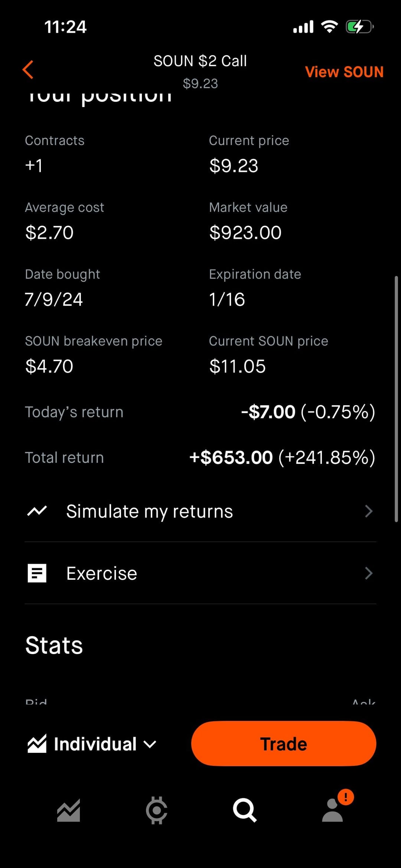This screenshot has height=868, width=401.
Task: Tap the Simulate my returns chart icon
Action: click(x=37, y=511)
